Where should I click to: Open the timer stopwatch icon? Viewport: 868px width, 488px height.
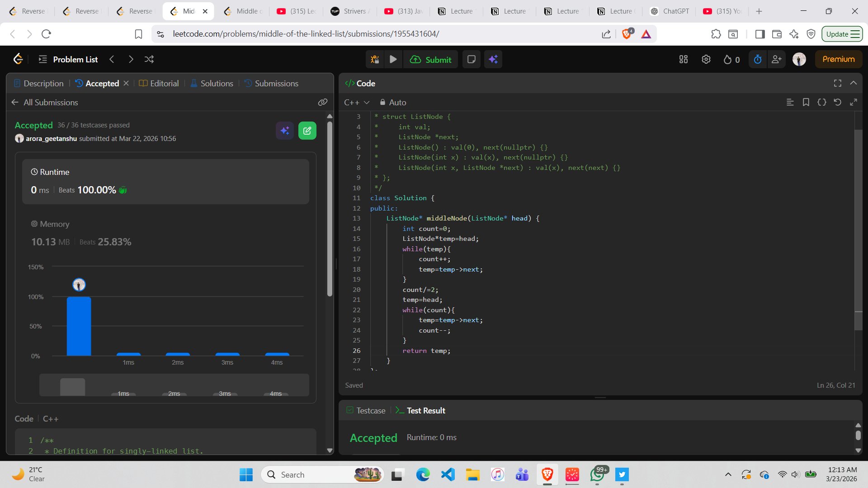tap(758, 59)
